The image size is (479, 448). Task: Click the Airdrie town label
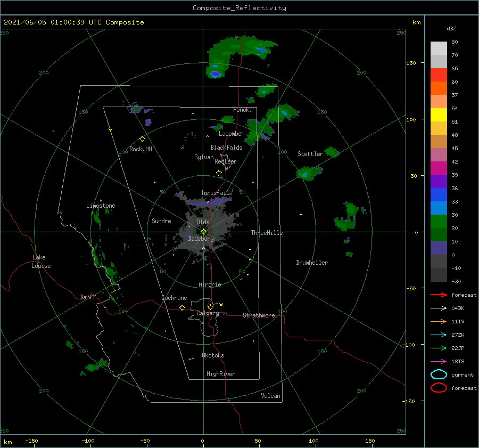point(210,284)
